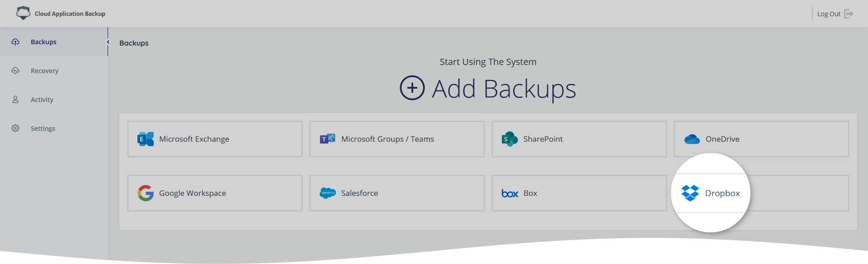Image resolution: width=868 pixels, height=264 pixels.
Task: Click the Start Using The System text
Action: click(488, 62)
